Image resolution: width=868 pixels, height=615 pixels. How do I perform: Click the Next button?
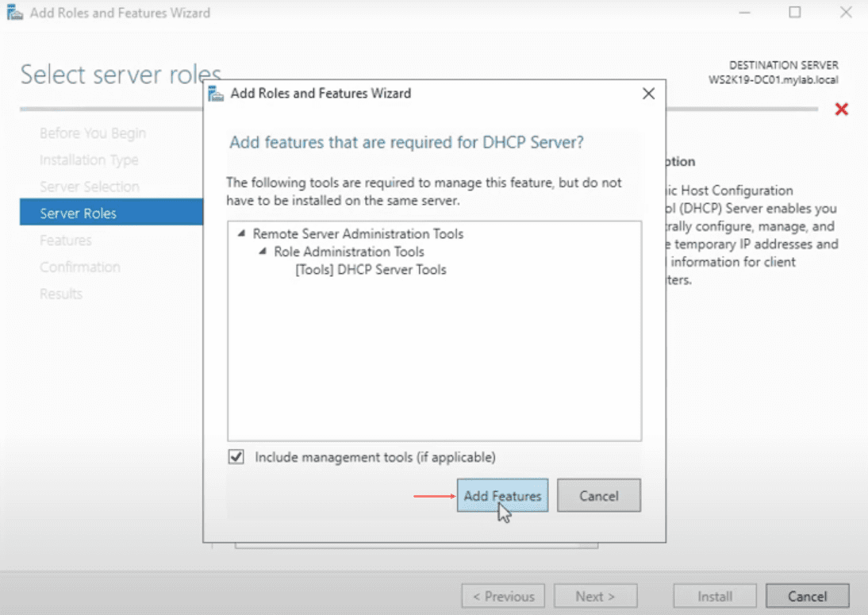point(595,596)
